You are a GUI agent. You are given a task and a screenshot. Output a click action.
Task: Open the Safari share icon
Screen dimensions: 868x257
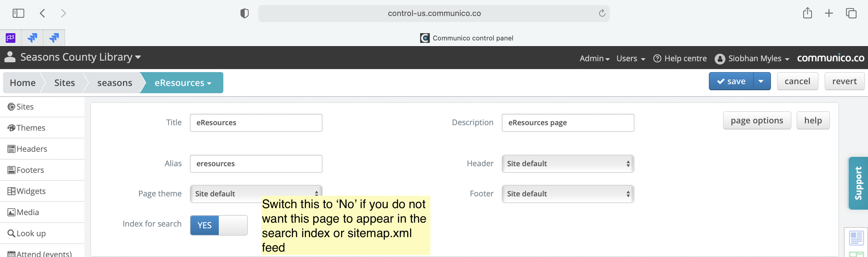807,13
